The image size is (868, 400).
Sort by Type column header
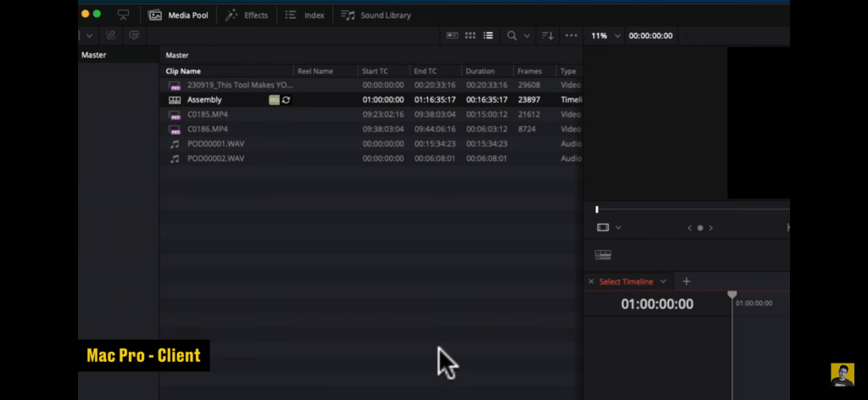pyautogui.click(x=569, y=71)
